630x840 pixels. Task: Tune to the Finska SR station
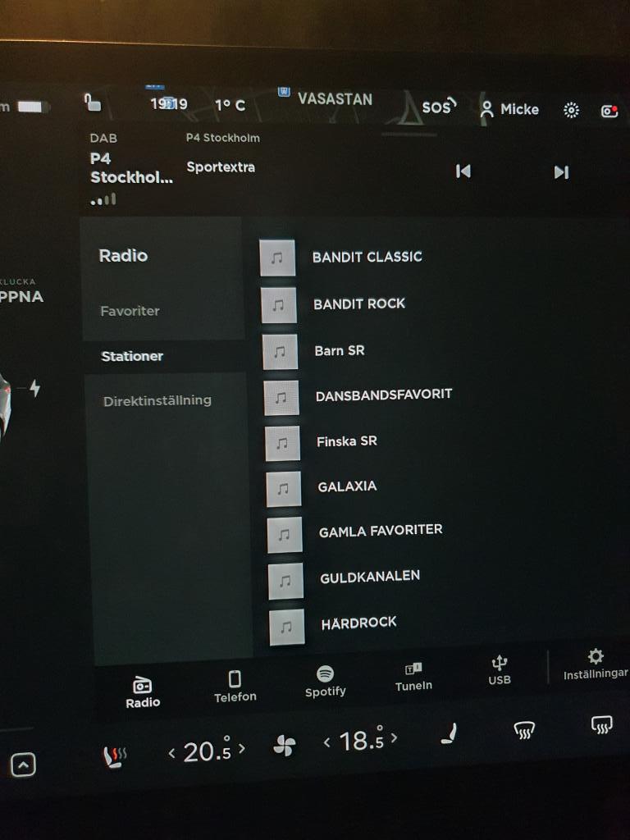coord(347,441)
